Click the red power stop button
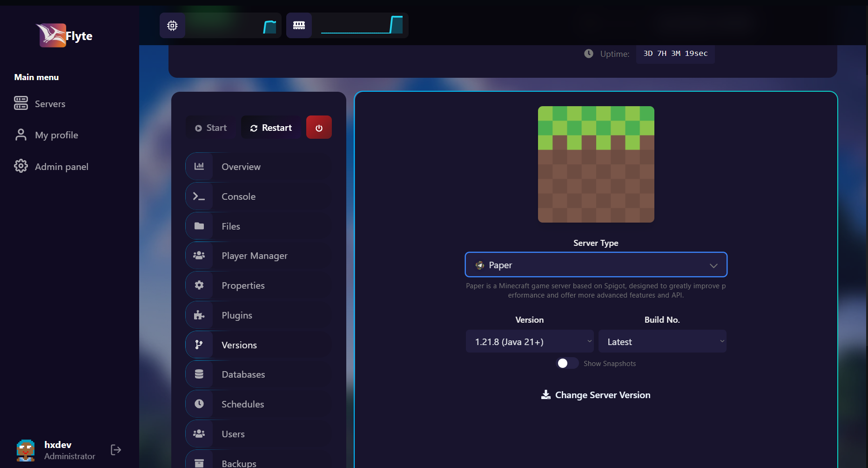The width and height of the screenshot is (868, 468). [319, 128]
